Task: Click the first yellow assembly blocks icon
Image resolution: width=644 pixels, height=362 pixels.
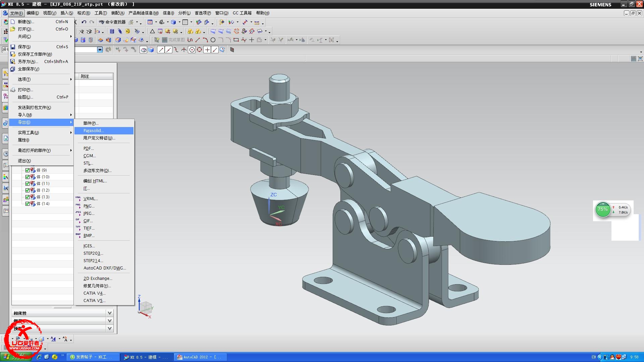Action: pos(190,31)
